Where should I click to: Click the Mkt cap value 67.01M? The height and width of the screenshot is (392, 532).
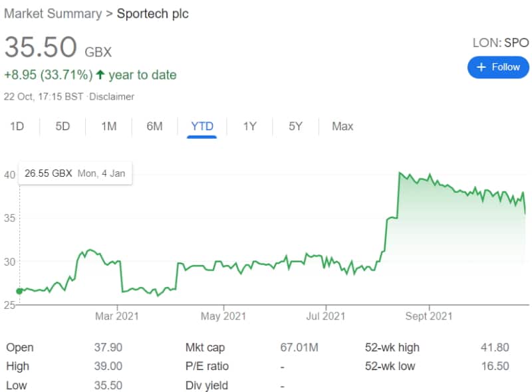pos(299,347)
